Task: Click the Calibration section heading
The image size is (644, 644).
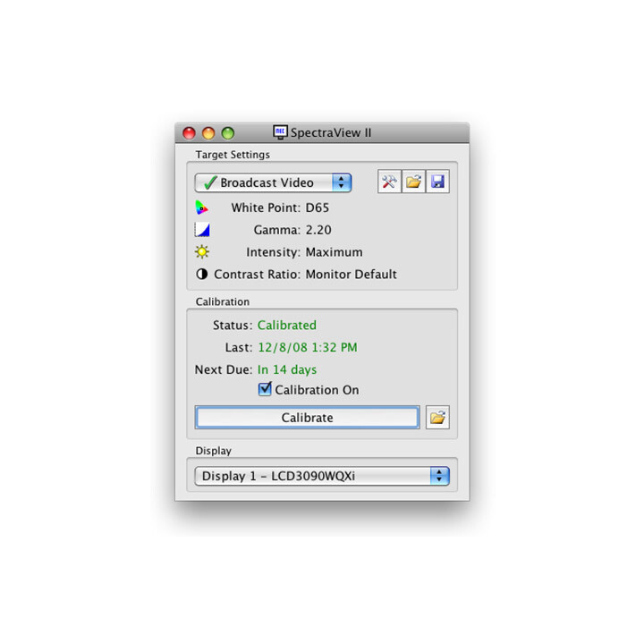Action: (x=223, y=302)
